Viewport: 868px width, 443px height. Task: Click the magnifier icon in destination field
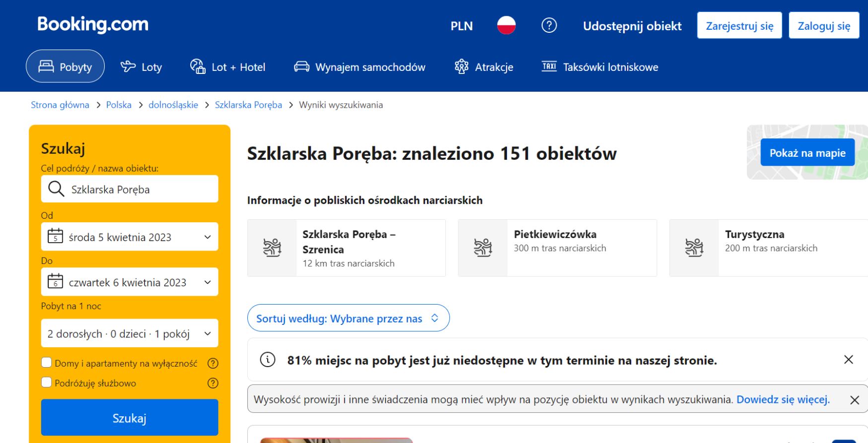tap(56, 189)
